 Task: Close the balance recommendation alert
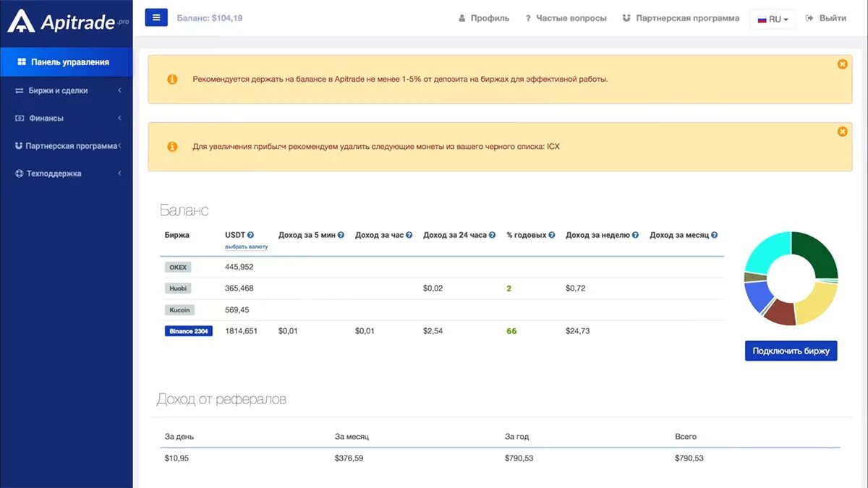coord(842,64)
